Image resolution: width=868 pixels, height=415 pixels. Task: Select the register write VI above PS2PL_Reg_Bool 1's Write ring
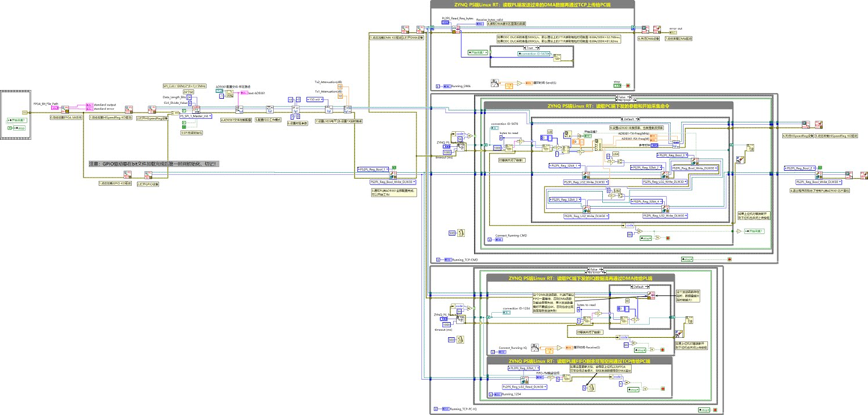pos(393,175)
